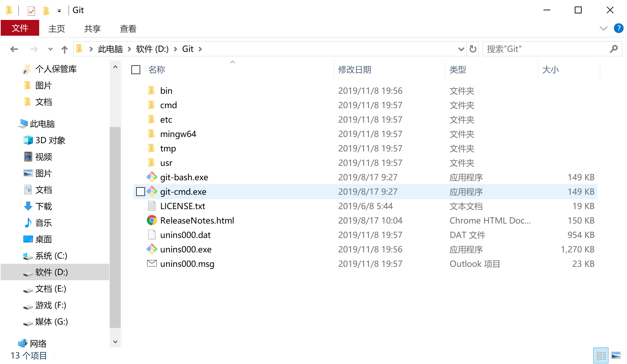
Task: Switch to details view icon
Action: [601, 355]
